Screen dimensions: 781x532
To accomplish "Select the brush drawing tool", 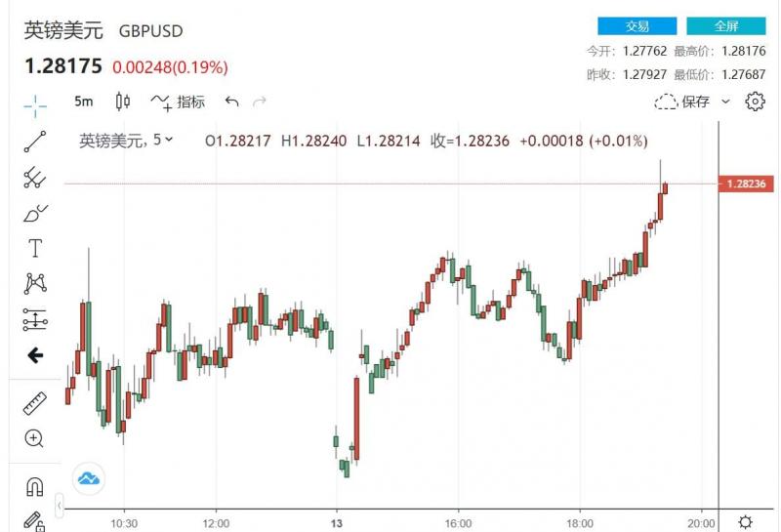I will 35,212.
